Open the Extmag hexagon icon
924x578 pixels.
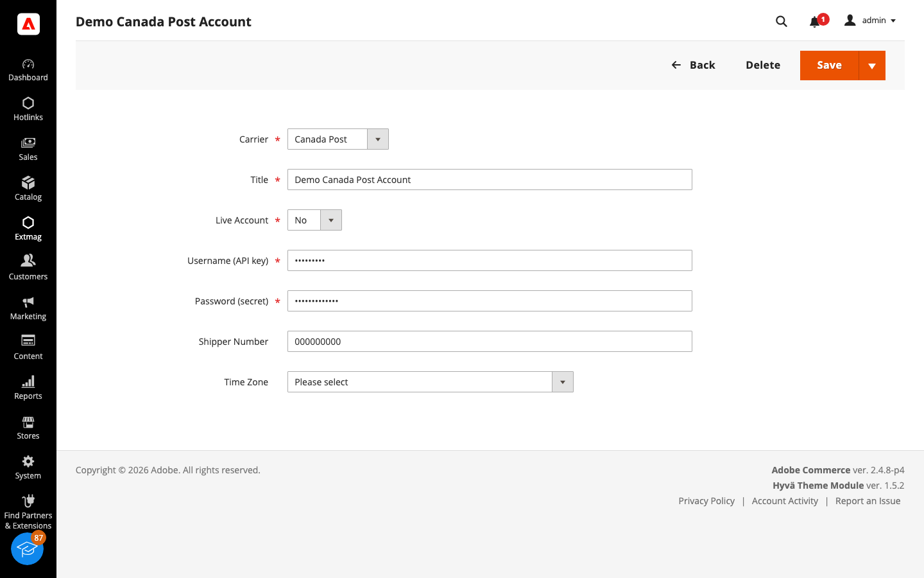28,223
